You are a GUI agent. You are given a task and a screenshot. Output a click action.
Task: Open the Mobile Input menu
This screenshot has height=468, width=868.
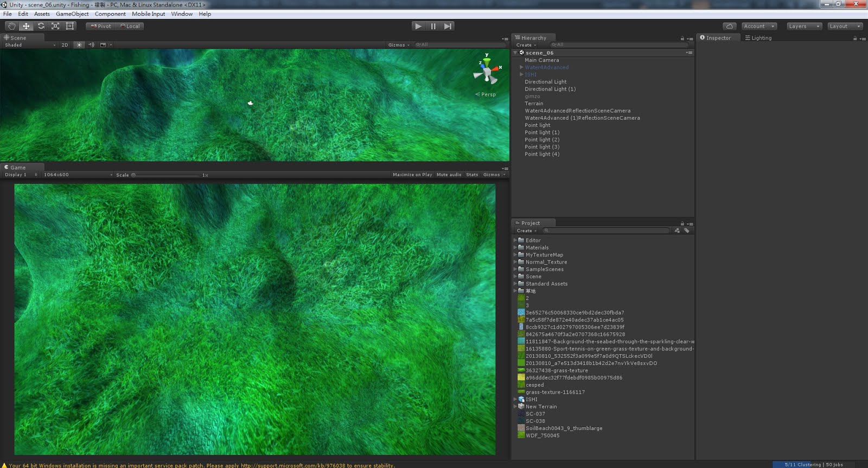tap(148, 14)
